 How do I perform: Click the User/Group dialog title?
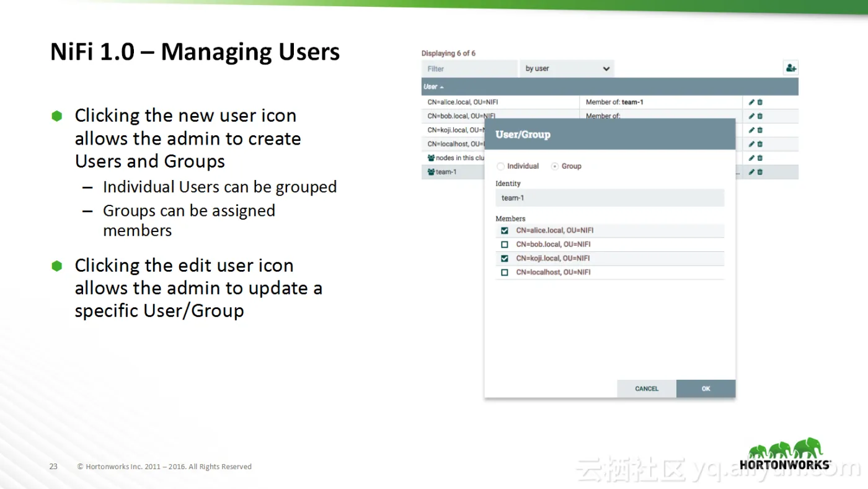pos(523,135)
